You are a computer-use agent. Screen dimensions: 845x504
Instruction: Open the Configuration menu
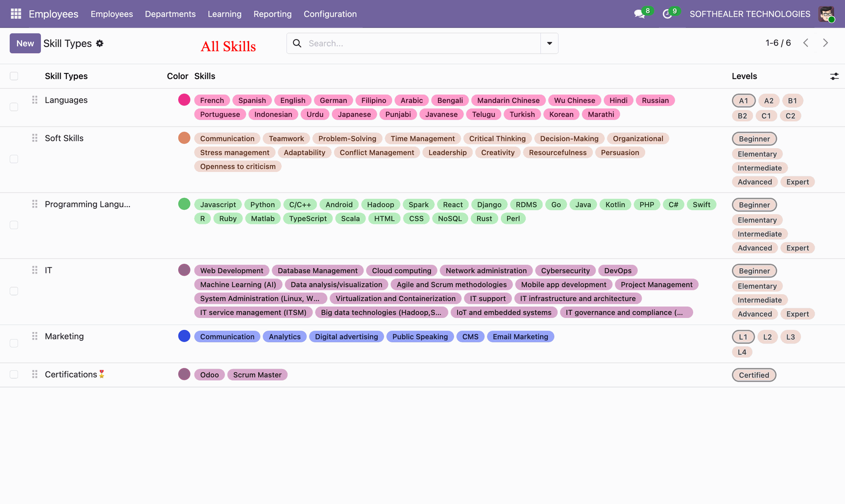(x=330, y=14)
